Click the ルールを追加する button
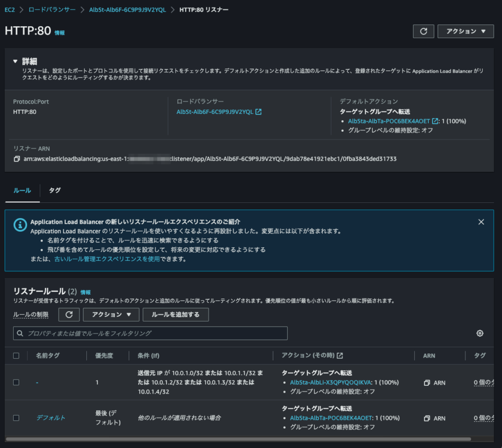 click(x=176, y=314)
